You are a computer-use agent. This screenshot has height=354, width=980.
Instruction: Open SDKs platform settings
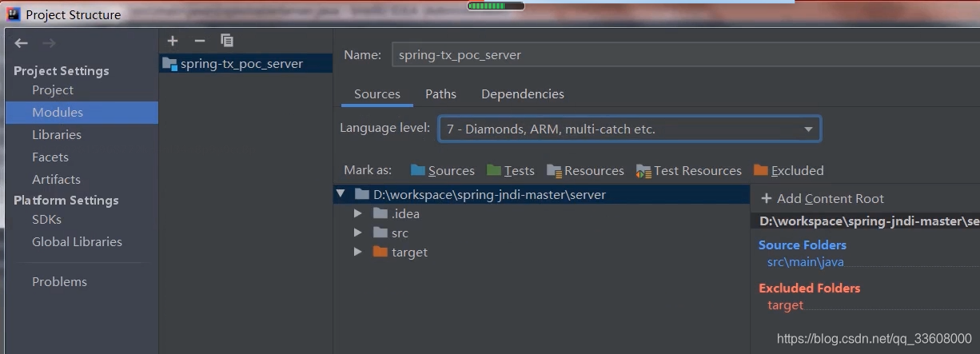click(46, 220)
